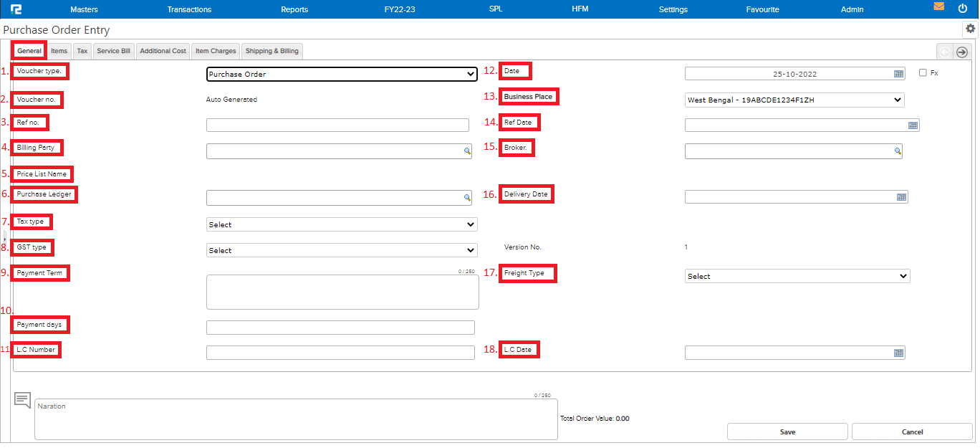Click the Purchase Ledger search magnifier icon
The width and height of the screenshot is (980, 448).
click(x=466, y=197)
